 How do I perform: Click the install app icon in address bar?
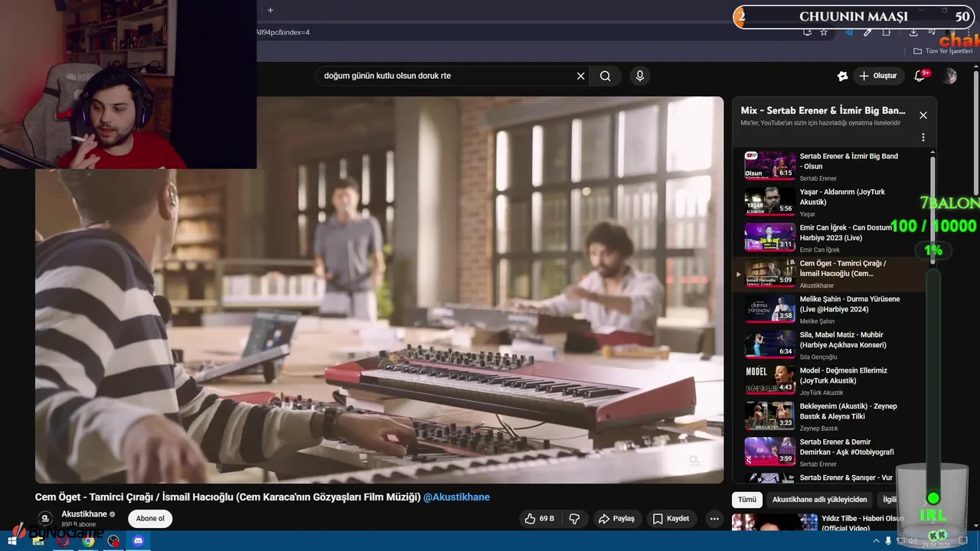click(x=807, y=32)
